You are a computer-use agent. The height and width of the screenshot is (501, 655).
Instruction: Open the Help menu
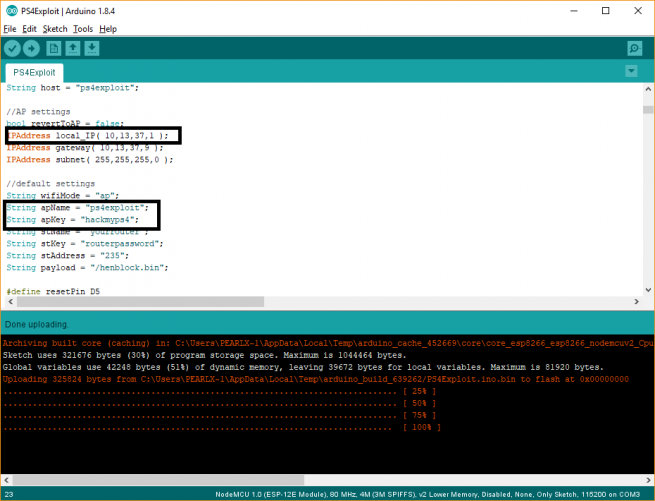pyautogui.click(x=108, y=29)
